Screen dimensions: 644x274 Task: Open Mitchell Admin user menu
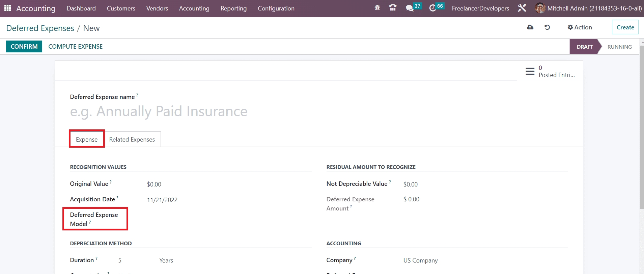tap(588, 8)
